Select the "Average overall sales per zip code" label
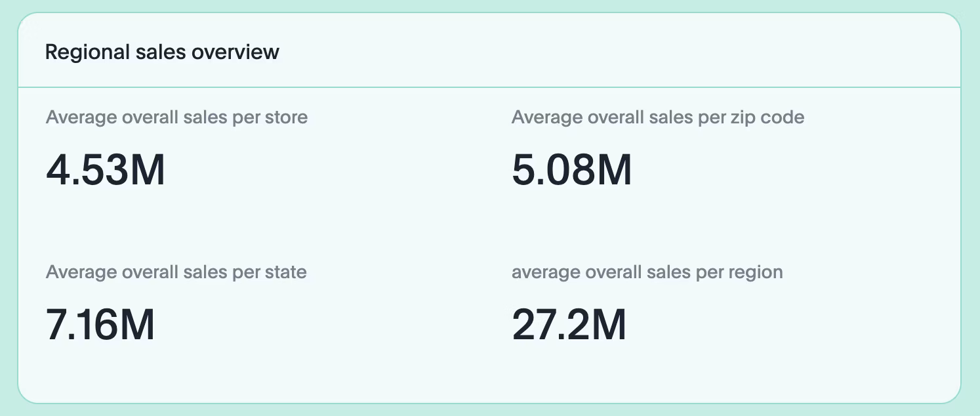Screen dimensions: 980x416 point(657,117)
